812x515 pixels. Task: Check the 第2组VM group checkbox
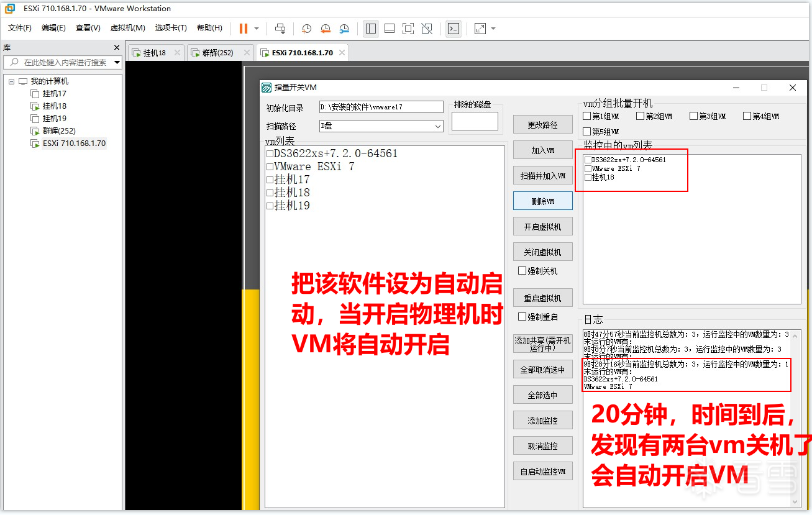coord(641,116)
